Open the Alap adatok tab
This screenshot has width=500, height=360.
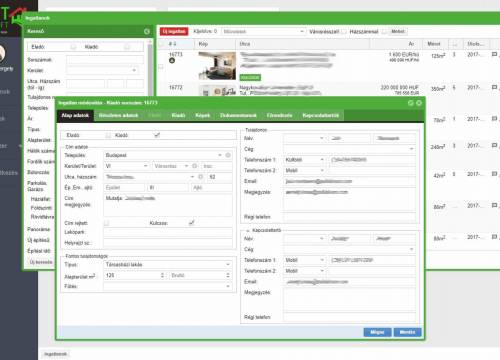pos(75,115)
